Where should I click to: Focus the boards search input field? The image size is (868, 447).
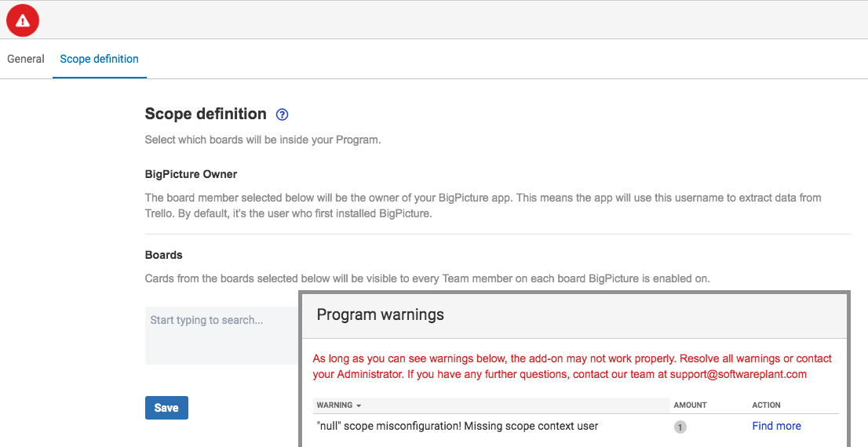click(x=221, y=336)
